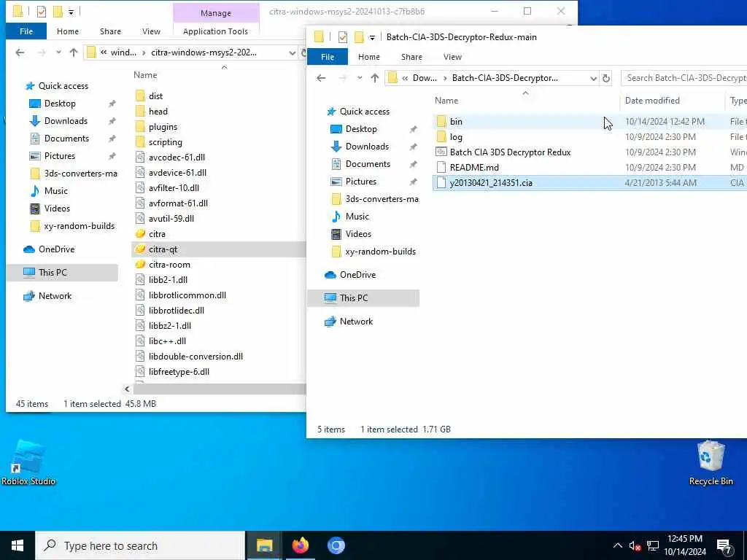Open the head folder in Citra window
The height and width of the screenshot is (560, 747).
pyautogui.click(x=158, y=111)
